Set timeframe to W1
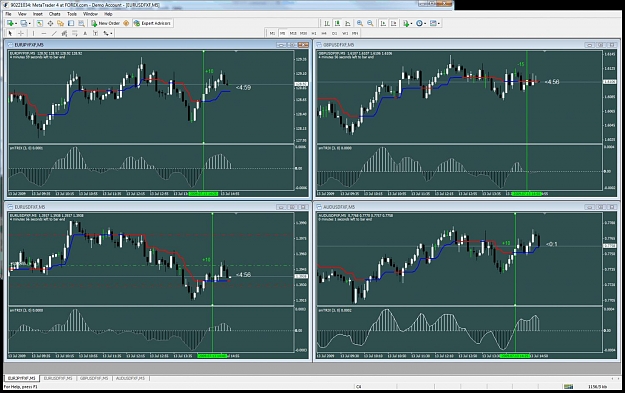This screenshot has width=625, height=393. tap(345, 33)
